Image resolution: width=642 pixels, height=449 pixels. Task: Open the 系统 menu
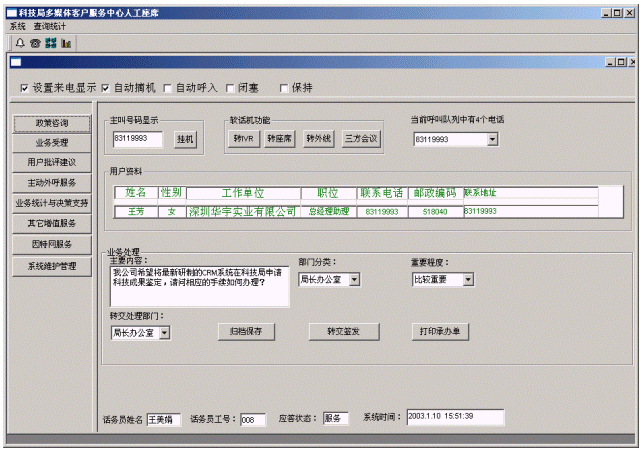click(18, 26)
